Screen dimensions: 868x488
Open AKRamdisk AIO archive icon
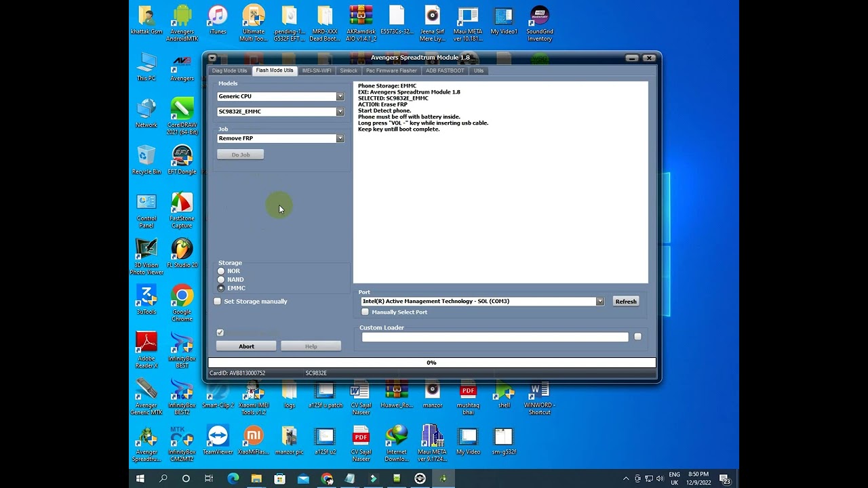point(361,24)
